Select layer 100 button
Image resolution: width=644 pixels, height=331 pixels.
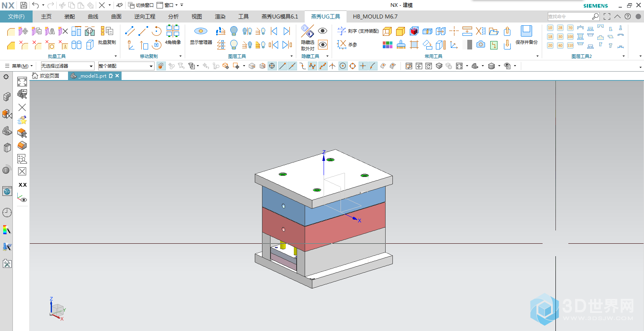[570, 37]
